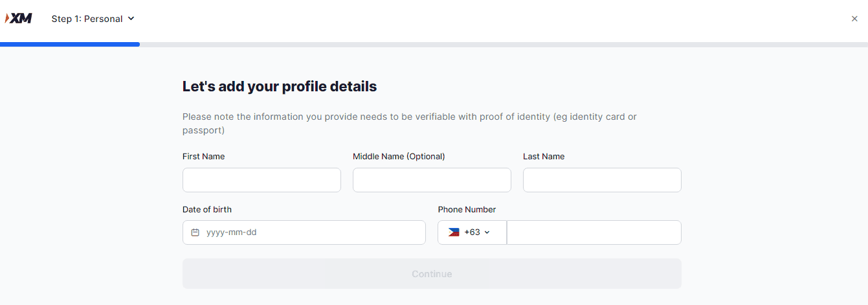
Task: Click the Last Name label text
Action: pos(543,156)
